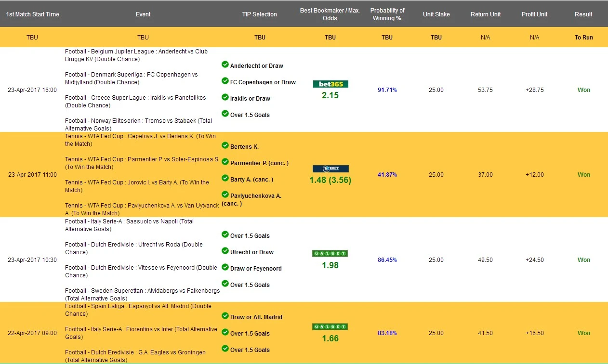Click the To Run result status

(x=583, y=38)
